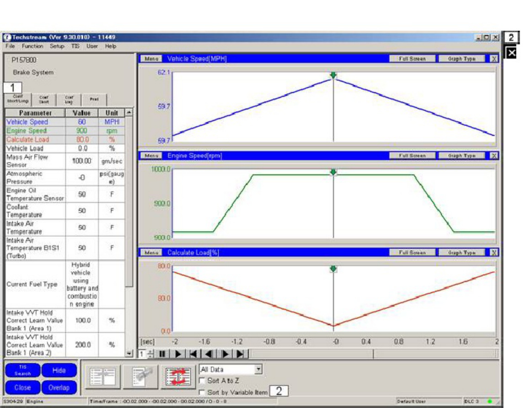Close the Engine Speed graph panel
Screen dimensions: 532x408
494,155
